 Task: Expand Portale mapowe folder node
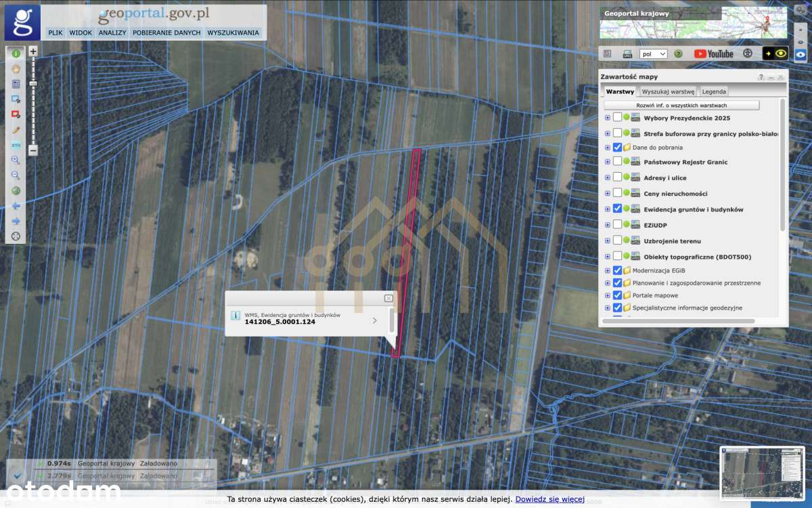point(608,295)
